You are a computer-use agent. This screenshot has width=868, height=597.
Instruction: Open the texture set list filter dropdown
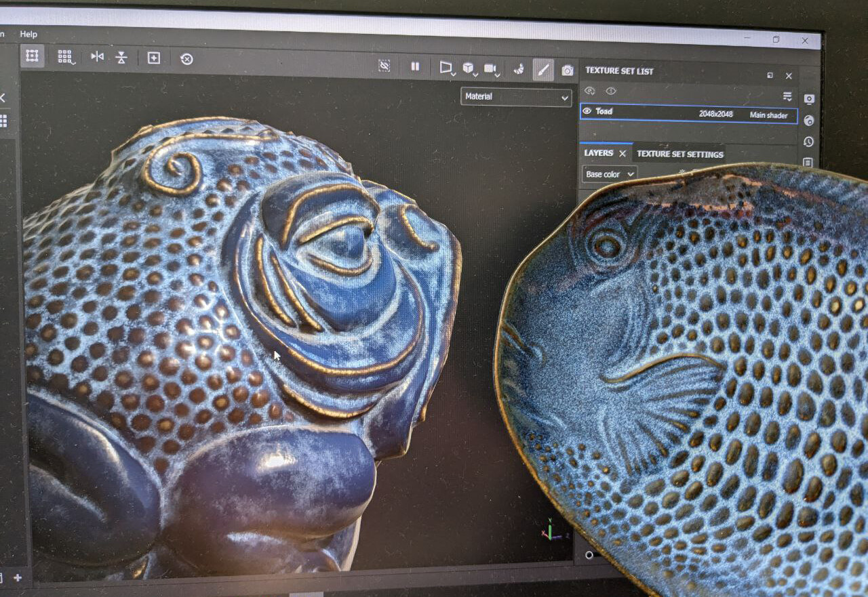[785, 96]
